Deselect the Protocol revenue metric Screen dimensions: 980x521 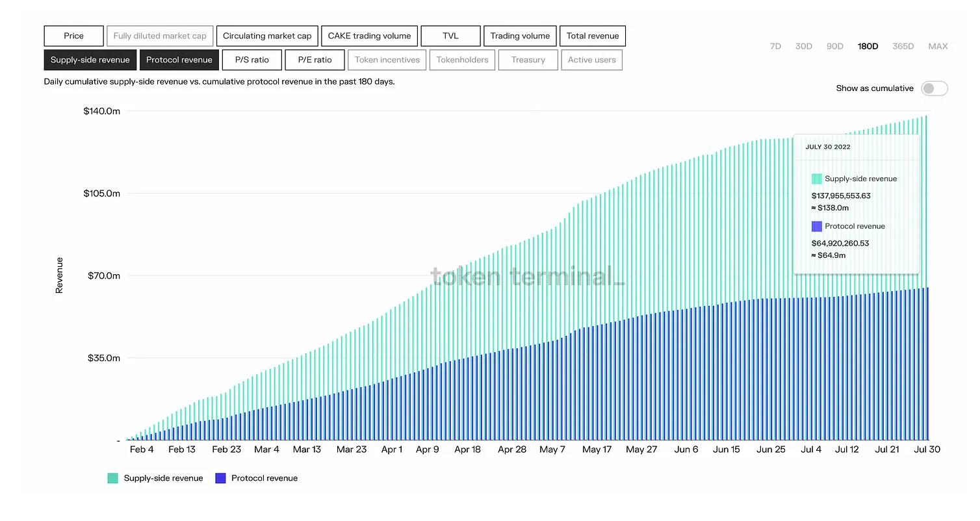[x=179, y=60]
